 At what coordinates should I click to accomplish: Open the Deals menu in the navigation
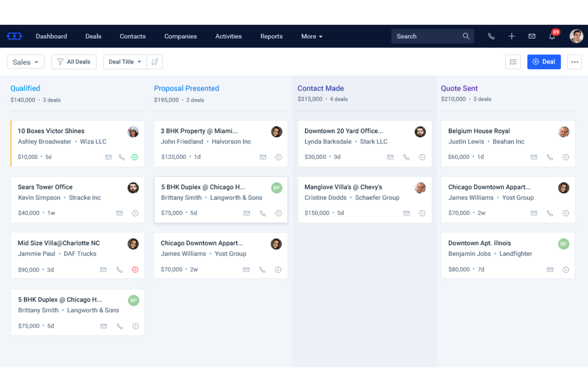[x=93, y=36]
